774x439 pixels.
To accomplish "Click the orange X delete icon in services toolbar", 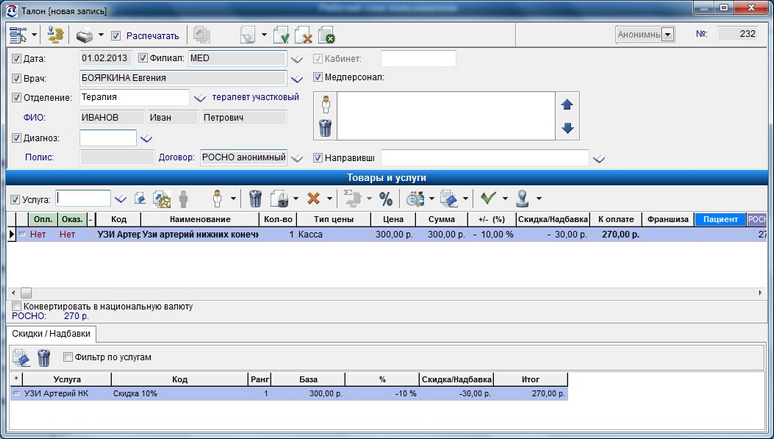I will point(313,199).
